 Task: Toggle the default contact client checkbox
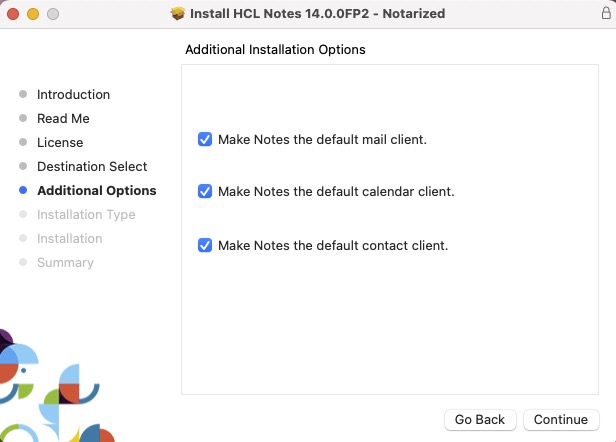point(205,245)
